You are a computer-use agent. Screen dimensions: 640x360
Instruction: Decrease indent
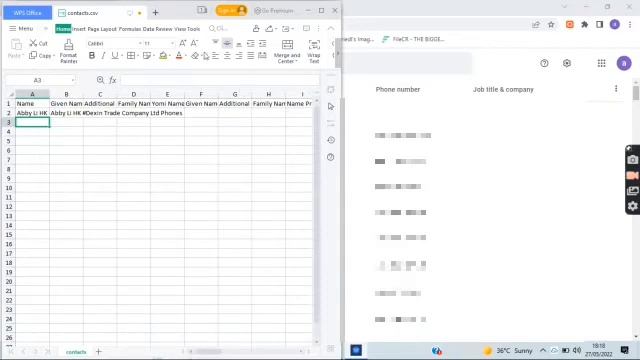[x=251, y=43]
